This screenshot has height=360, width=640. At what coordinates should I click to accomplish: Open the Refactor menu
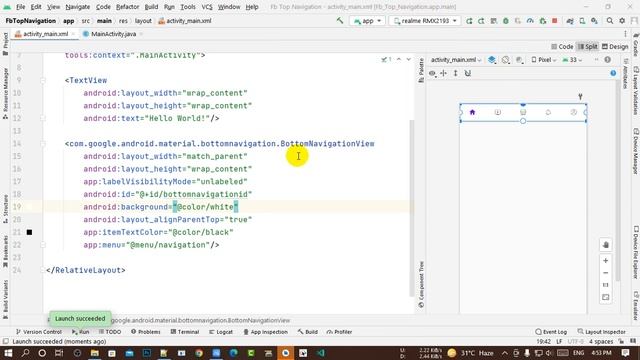pyautogui.click(x=127, y=7)
